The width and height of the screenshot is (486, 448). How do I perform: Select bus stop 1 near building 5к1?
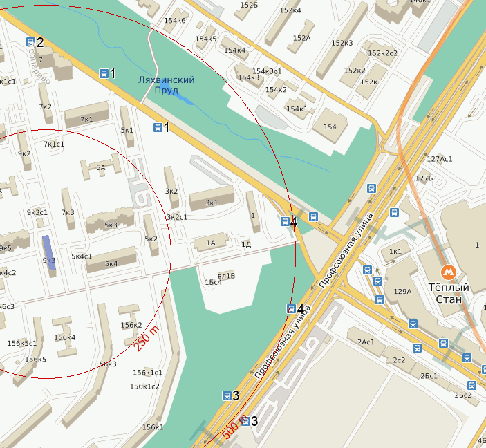(158, 127)
